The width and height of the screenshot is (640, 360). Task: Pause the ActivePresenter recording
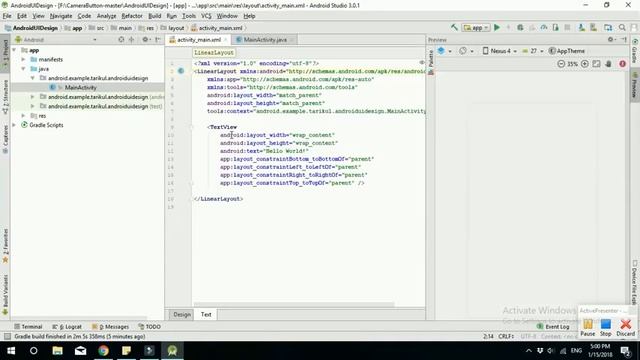587,328
